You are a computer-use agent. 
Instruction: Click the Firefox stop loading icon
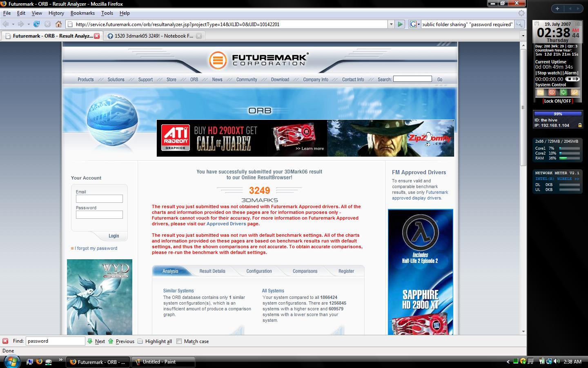tap(47, 24)
